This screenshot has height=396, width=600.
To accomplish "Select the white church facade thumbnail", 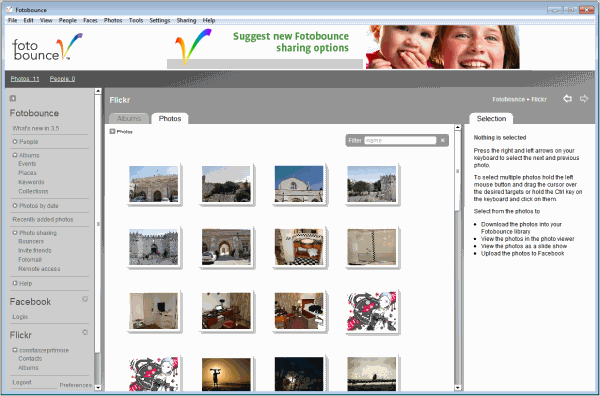I will tap(299, 184).
